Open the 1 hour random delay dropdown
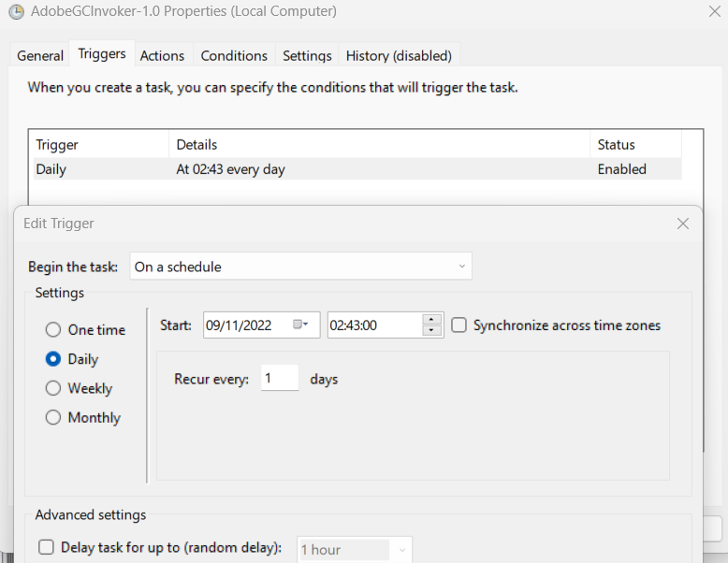728x563 pixels. click(x=355, y=550)
